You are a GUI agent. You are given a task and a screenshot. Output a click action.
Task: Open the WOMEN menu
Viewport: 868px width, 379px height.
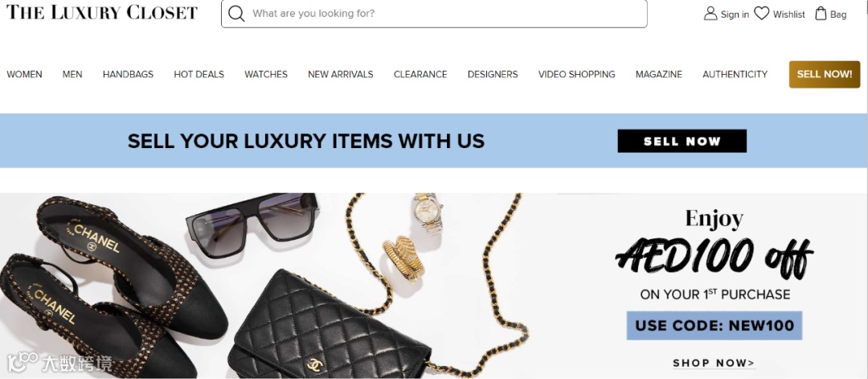click(24, 74)
